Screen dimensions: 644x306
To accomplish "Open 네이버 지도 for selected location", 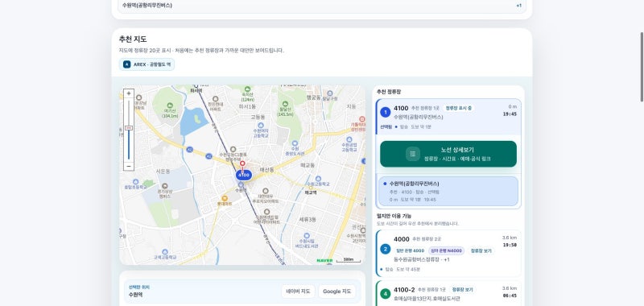I will click(x=298, y=292).
